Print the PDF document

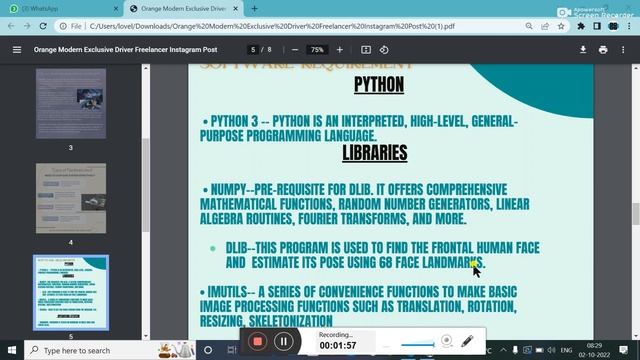click(x=603, y=50)
